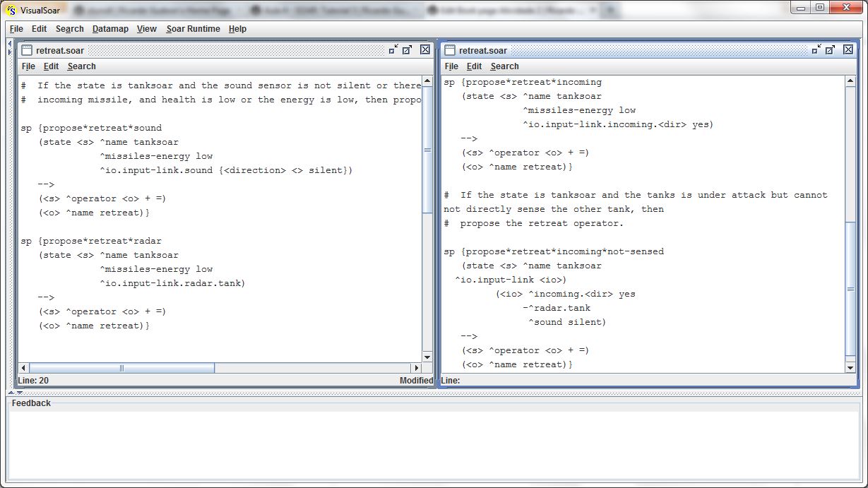This screenshot has width=868, height=488.
Task: Click the left editor's horizontal scrollbar thumb
Action: click(x=121, y=368)
